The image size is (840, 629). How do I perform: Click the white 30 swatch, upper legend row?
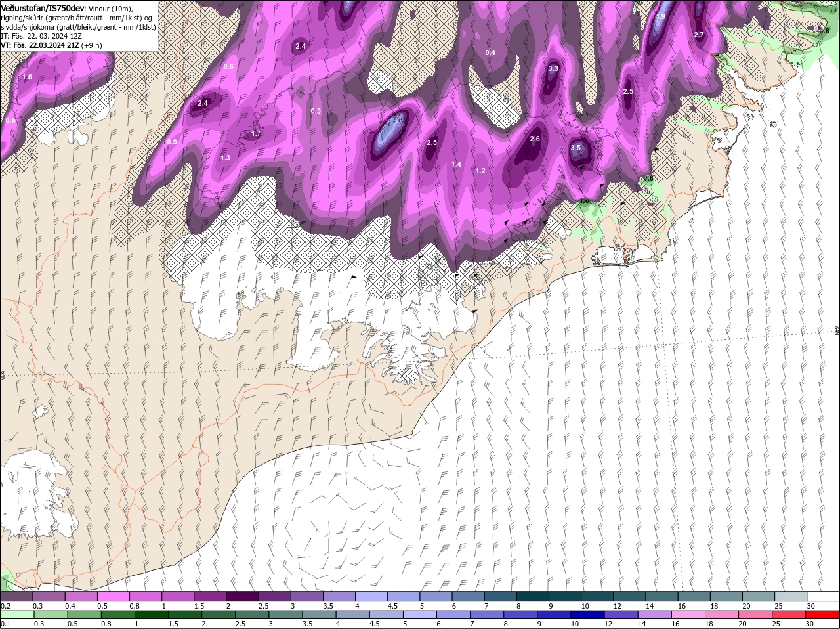coord(823,596)
